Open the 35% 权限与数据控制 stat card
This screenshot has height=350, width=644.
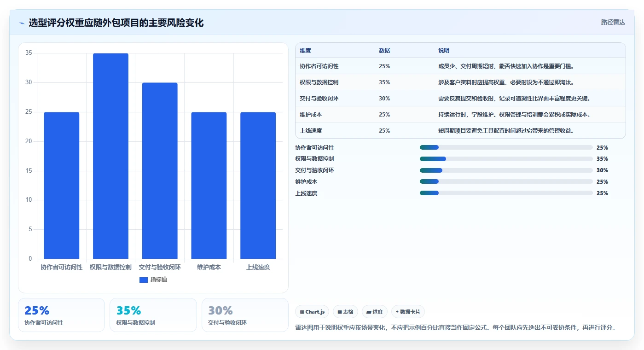(153, 315)
